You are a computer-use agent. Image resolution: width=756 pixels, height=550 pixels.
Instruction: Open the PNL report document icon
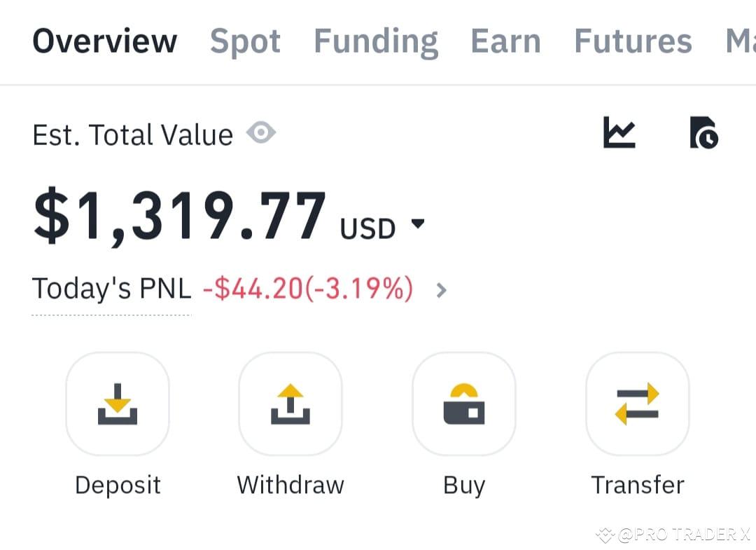point(704,133)
